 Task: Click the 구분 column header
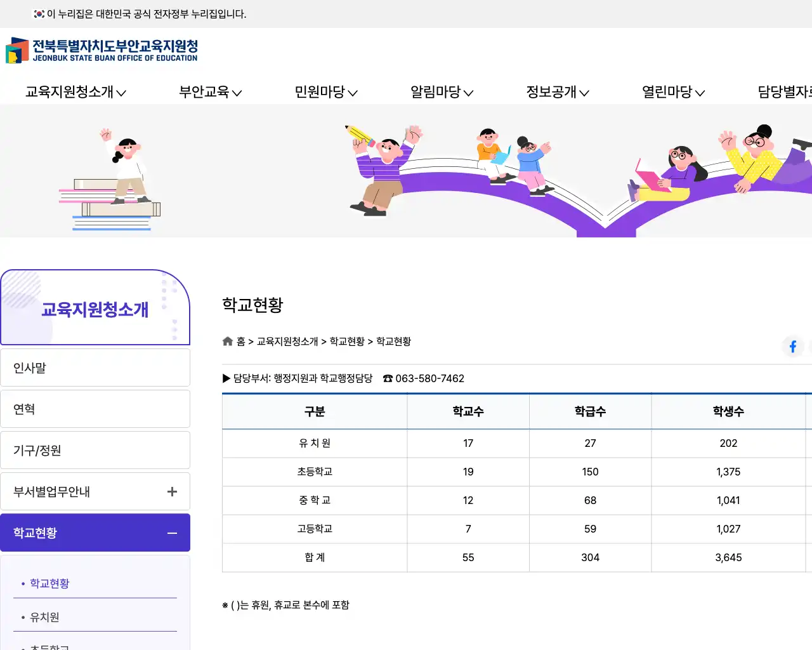point(315,411)
